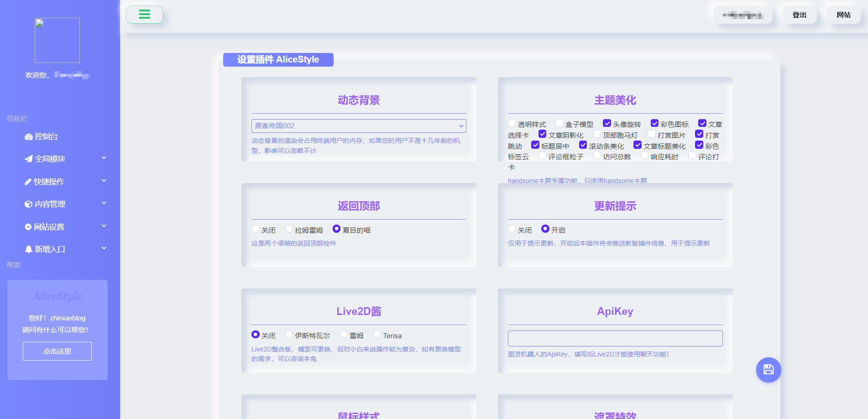The width and height of the screenshot is (868, 419).
Task: Uncheck the 打赏跳动 checkbox
Action: [699, 134]
